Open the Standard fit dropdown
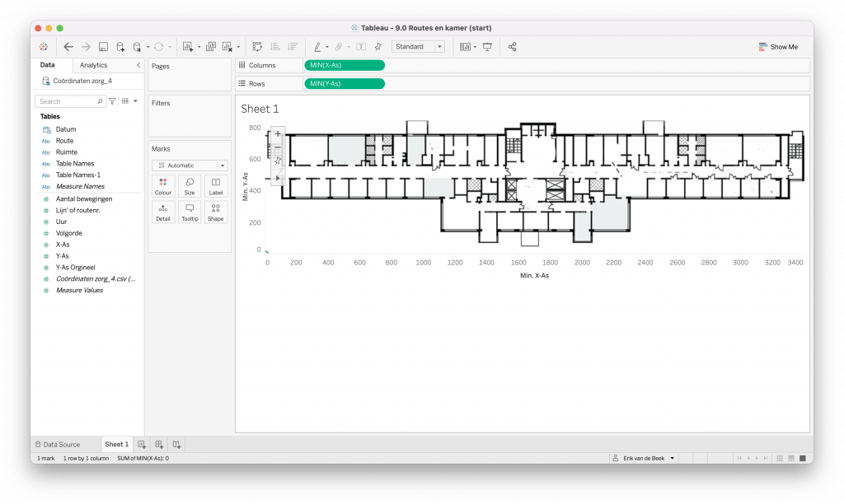 tap(418, 47)
